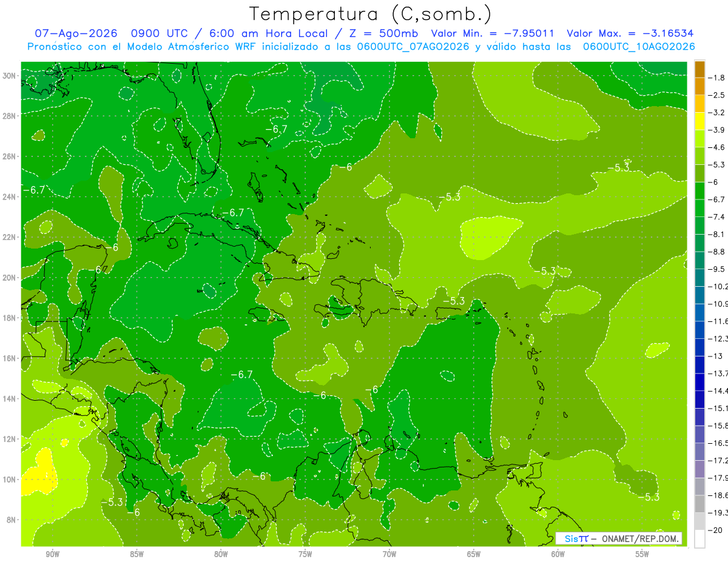
Task: Select the 90W longitude axis label
Action: pos(52,554)
